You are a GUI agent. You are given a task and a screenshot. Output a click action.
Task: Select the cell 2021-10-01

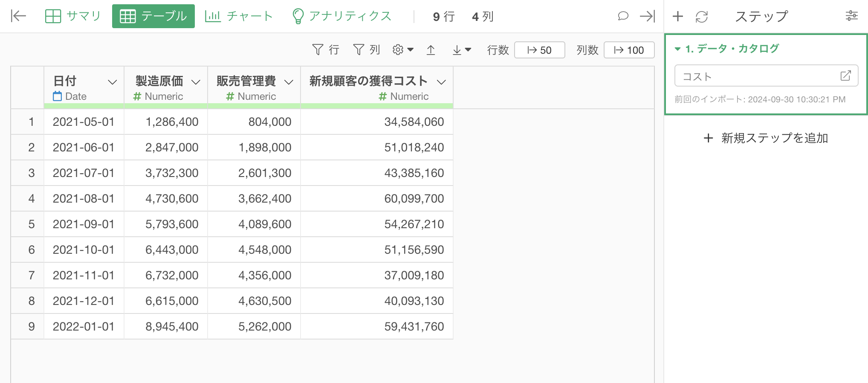point(84,250)
